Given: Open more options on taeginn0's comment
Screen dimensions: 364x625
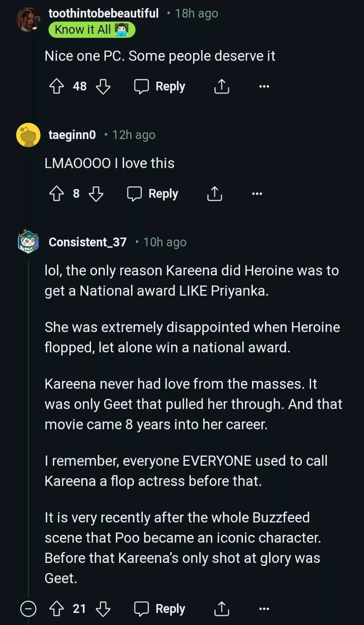Looking at the screenshot, I should (257, 194).
